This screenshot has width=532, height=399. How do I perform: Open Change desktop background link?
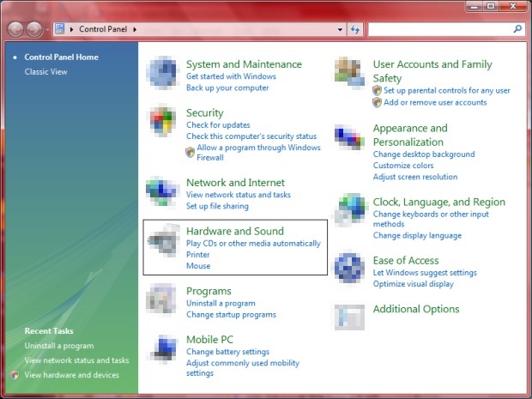(424, 154)
